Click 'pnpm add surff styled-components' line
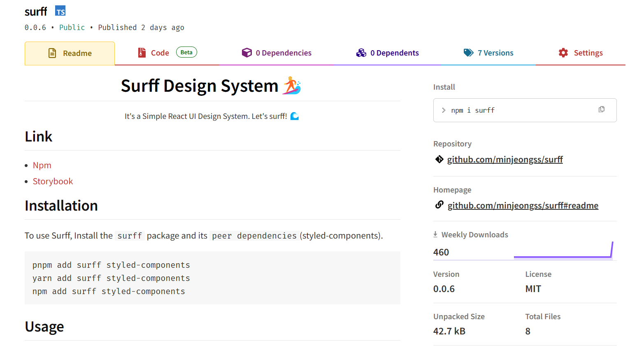Image resolution: width=644 pixels, height=348 pixels. pos(111,265)
